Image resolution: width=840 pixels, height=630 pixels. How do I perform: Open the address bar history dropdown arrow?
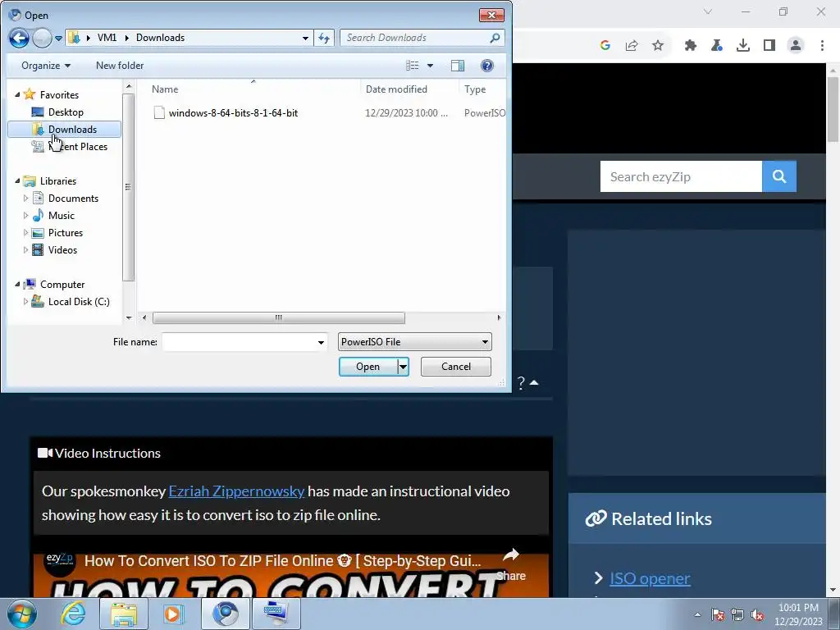click(305, 38)
